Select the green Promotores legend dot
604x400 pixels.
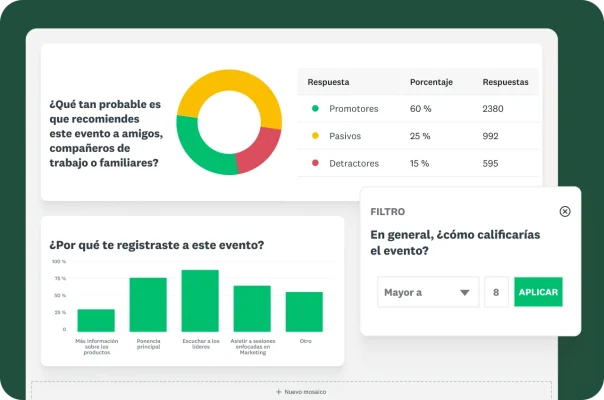pyautogui.click(x=315, y=108)
